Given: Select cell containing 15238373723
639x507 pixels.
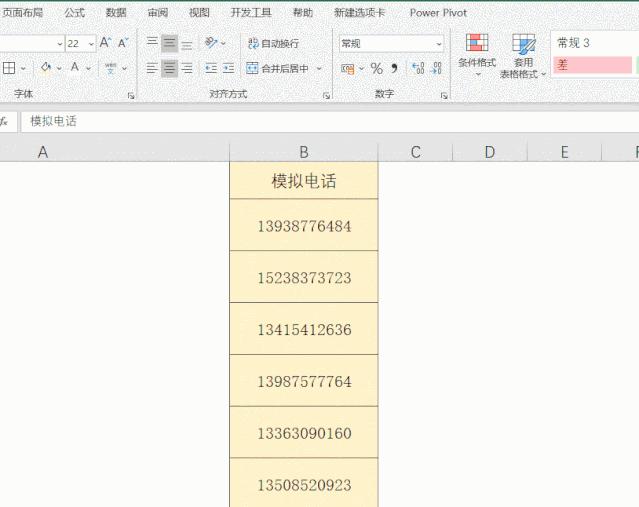Looking at the screenshot, I should click(x=304, y=277).
